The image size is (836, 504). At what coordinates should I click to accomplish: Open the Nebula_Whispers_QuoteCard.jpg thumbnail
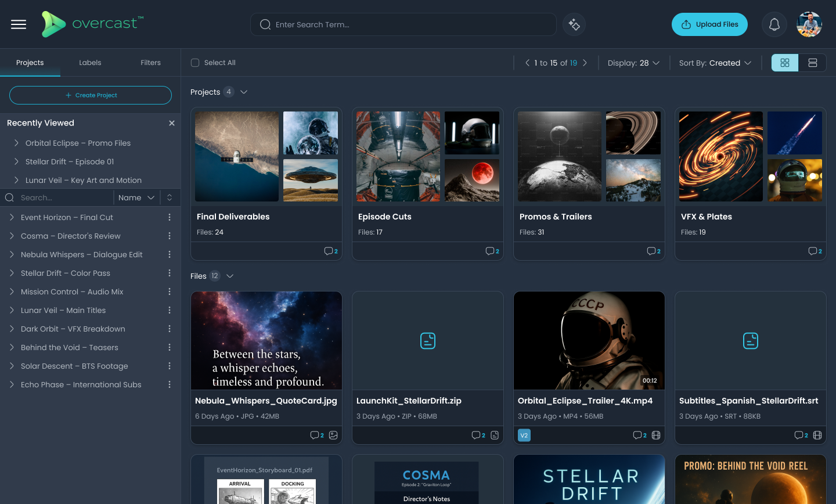(266, 340)
